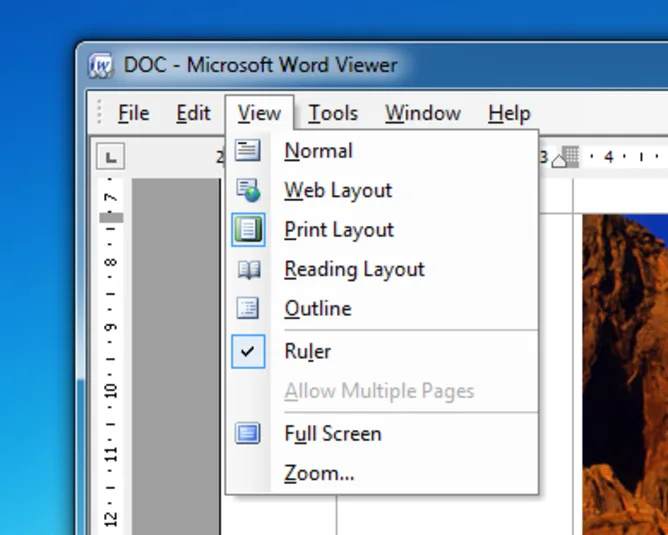This screenshot has width=668, height=535.
Task: Select the Ruler menu entry
Action: point(307,351)
